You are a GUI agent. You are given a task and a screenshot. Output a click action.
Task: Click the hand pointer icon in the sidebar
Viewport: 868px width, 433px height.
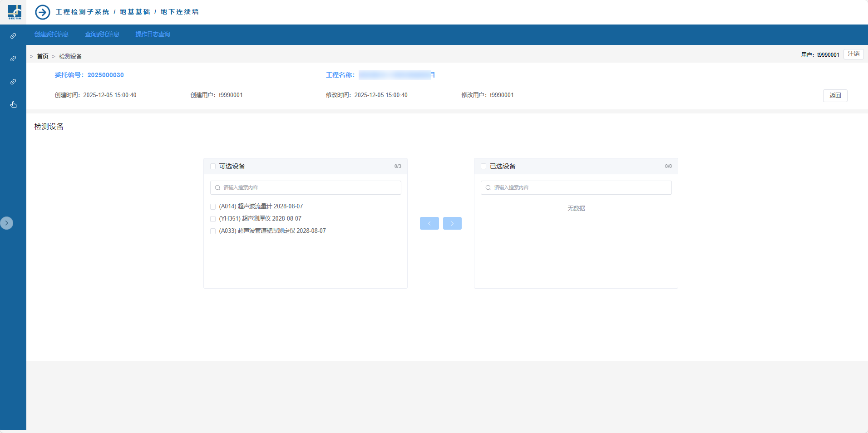tap(13, 104)
